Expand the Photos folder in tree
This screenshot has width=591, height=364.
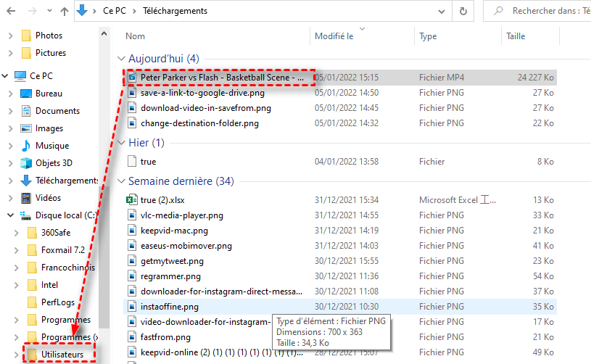[x=11, y=36]
